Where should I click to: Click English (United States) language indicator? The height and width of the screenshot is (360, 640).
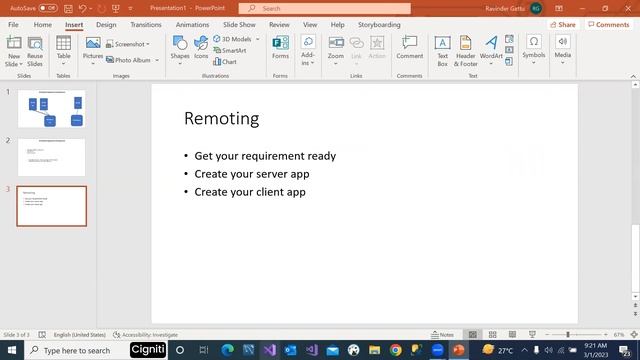click(x=80, y=335)
